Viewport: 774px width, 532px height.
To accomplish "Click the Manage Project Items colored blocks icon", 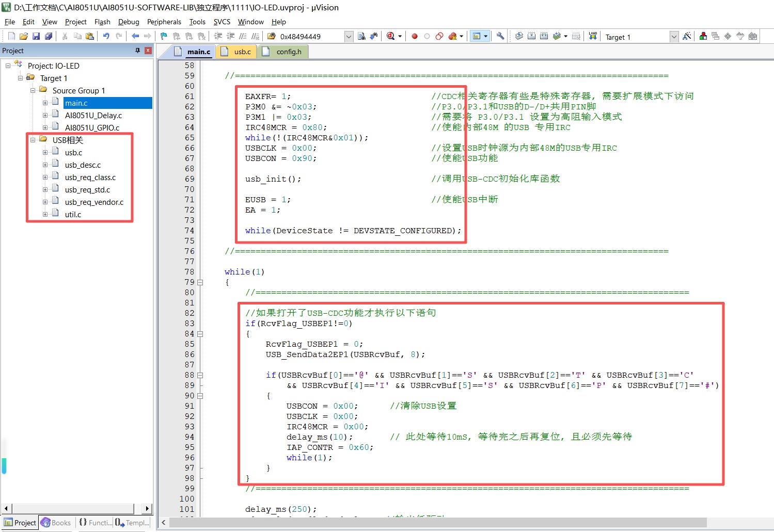I will 703,36.
